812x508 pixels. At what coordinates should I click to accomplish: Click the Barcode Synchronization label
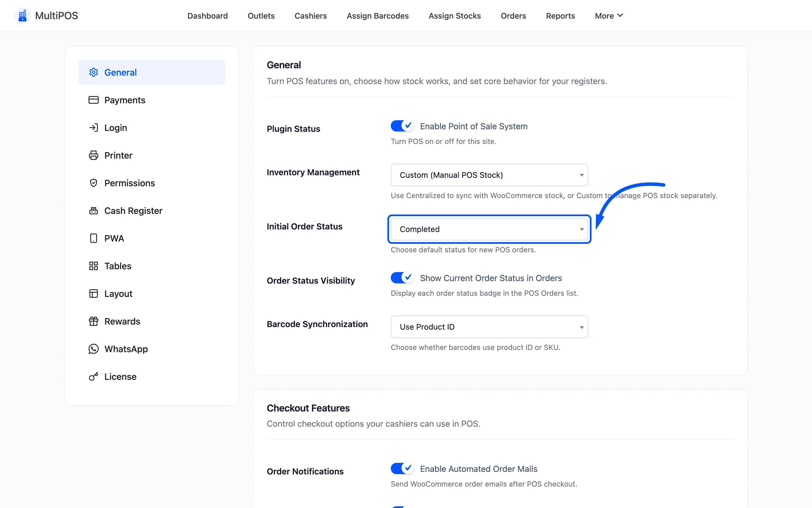[317, 324]
